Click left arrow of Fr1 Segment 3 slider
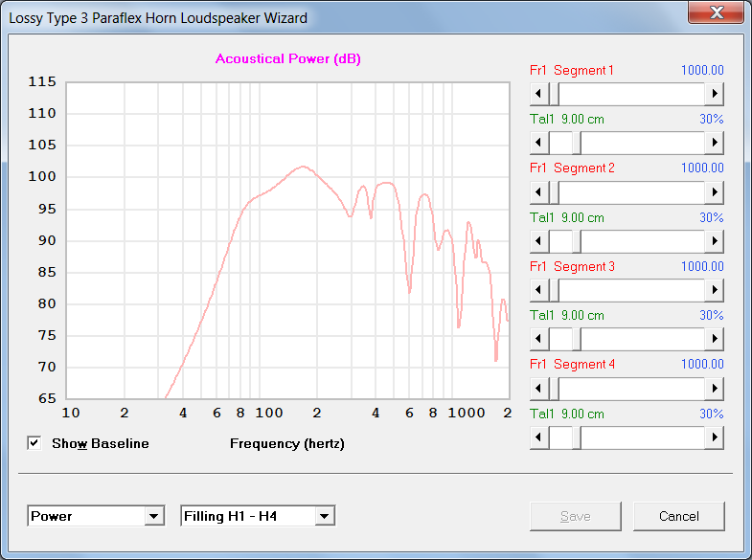Viewport: 752px width, 560px height. click(539, 290)
